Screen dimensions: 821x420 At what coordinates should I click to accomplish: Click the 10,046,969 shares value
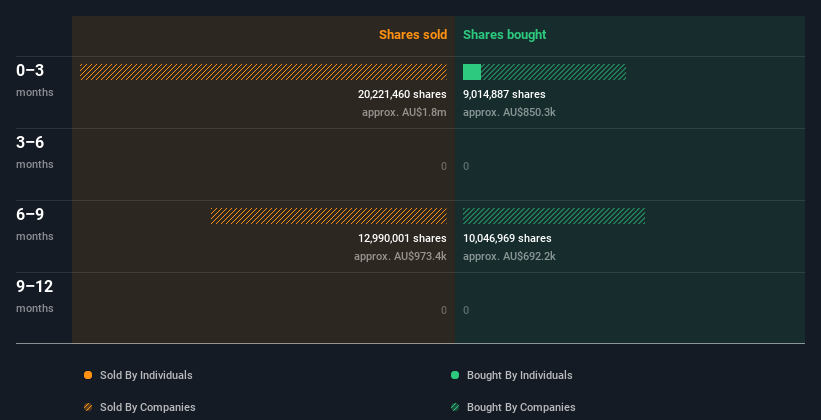coord(507,238)
